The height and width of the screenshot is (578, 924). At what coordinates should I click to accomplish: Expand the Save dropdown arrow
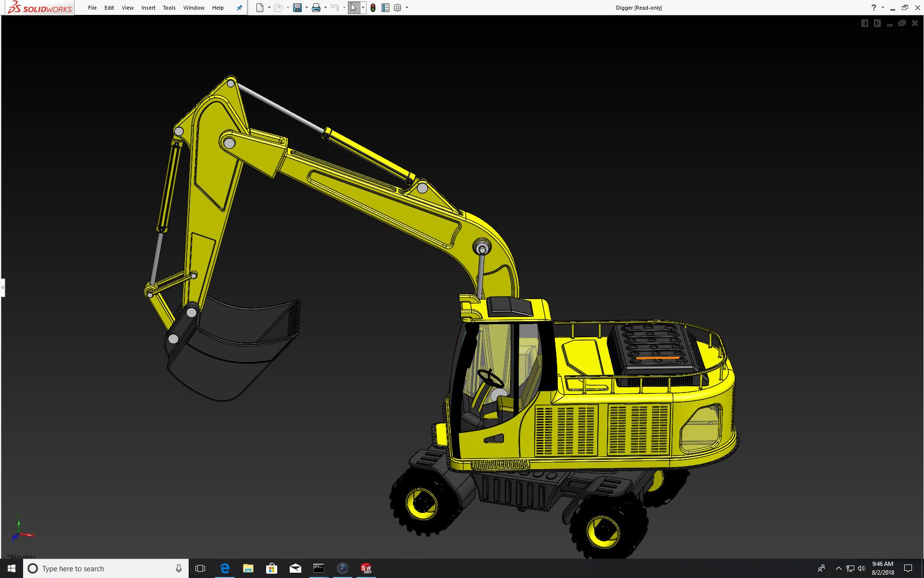[x=307, y=8]
